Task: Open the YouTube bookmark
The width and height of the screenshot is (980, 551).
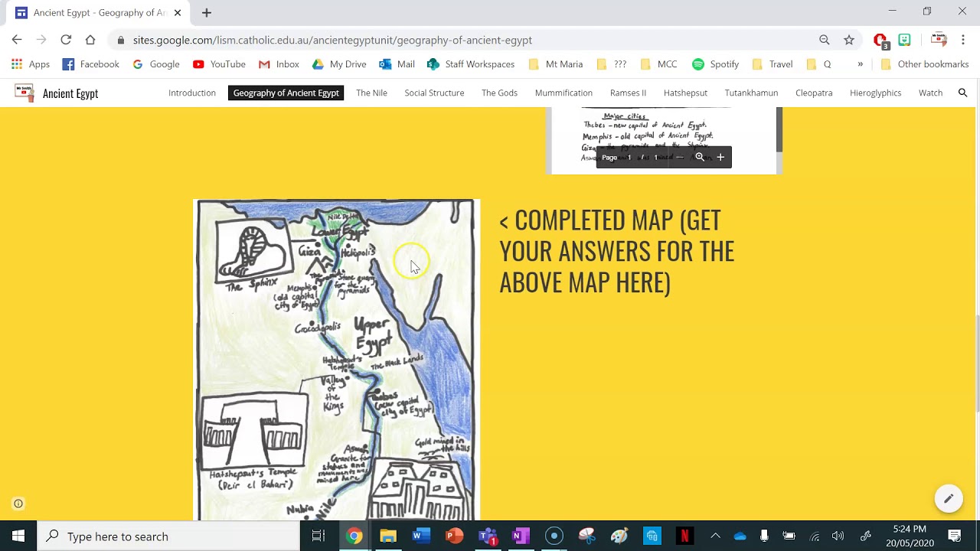Action: (x=219, y=64)
